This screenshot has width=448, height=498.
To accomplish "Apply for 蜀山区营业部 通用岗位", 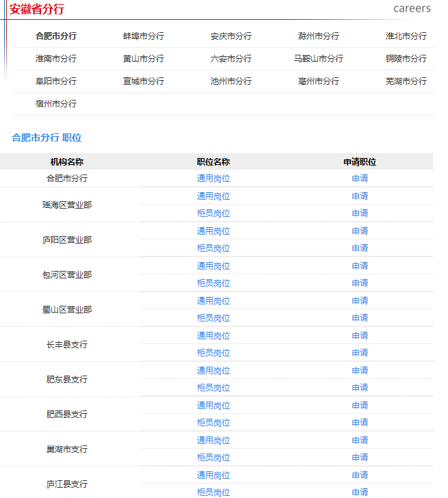I will point(360,301).
